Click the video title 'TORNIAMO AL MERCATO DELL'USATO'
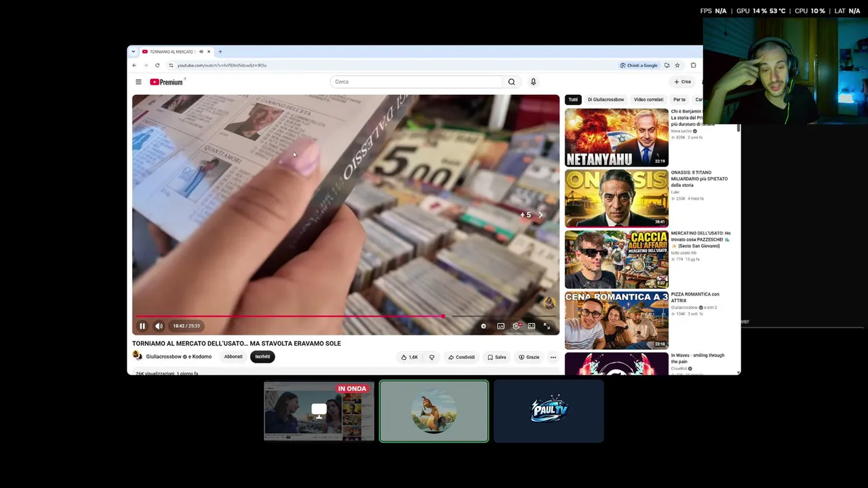The width and height of the screenshot is (868, 488). click(237, 344)
